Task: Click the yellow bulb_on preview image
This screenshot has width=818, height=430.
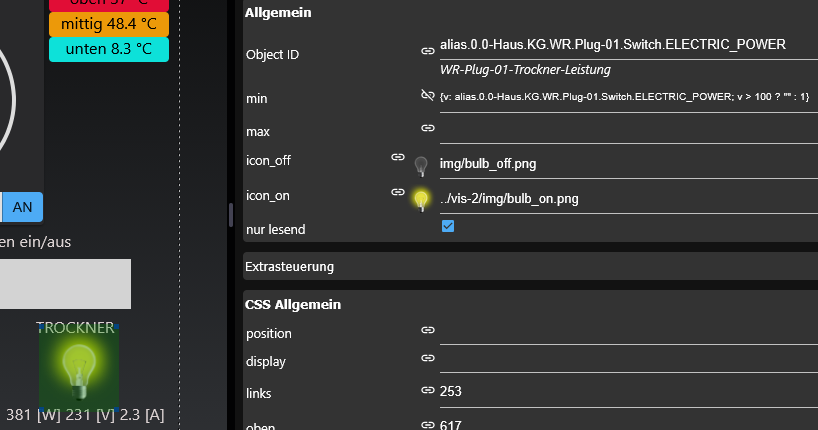Action: pos(421,200)
